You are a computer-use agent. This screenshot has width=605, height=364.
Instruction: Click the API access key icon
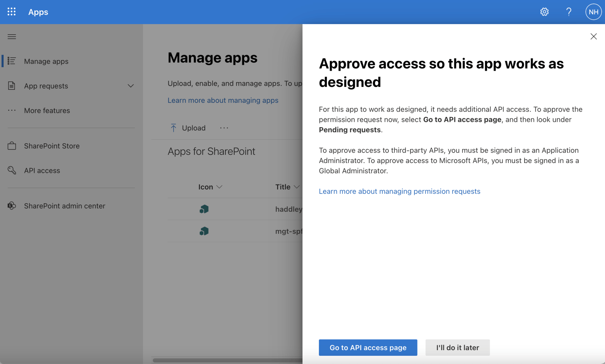[12, 170]
